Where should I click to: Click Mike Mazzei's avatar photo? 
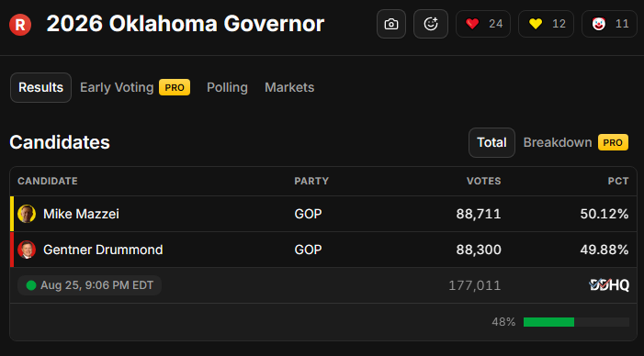click(27, 214)
